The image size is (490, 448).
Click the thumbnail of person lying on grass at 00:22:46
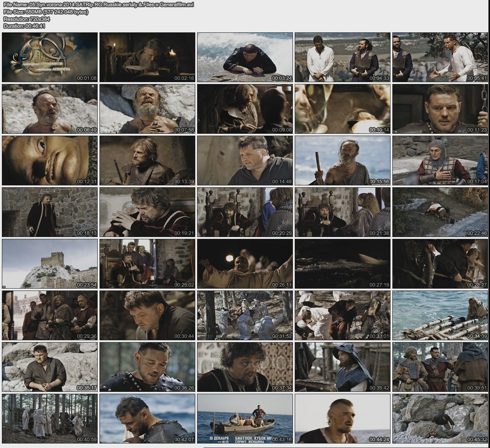point(440,212)
